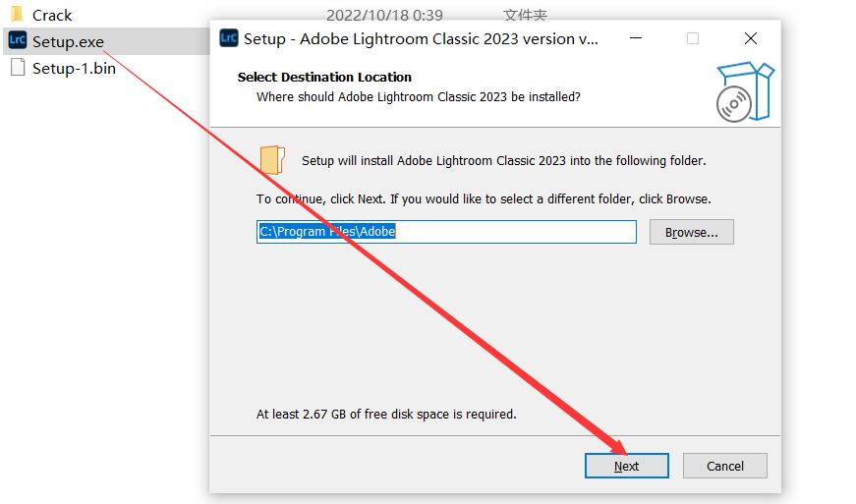Image resolution: width=856 pixels, height=504 pixels.
Task: Select the Setup-1.bin file name
Action: coord(74,68)
